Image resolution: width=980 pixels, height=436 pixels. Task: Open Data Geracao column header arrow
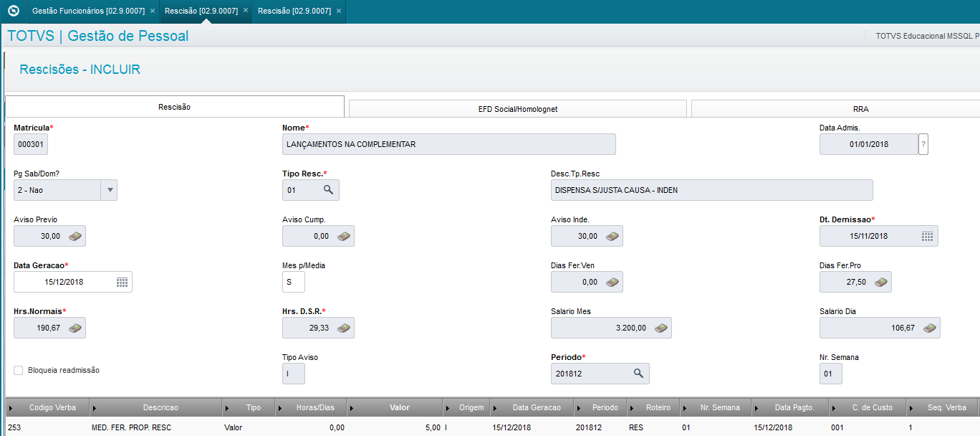(x=496, y=407)
